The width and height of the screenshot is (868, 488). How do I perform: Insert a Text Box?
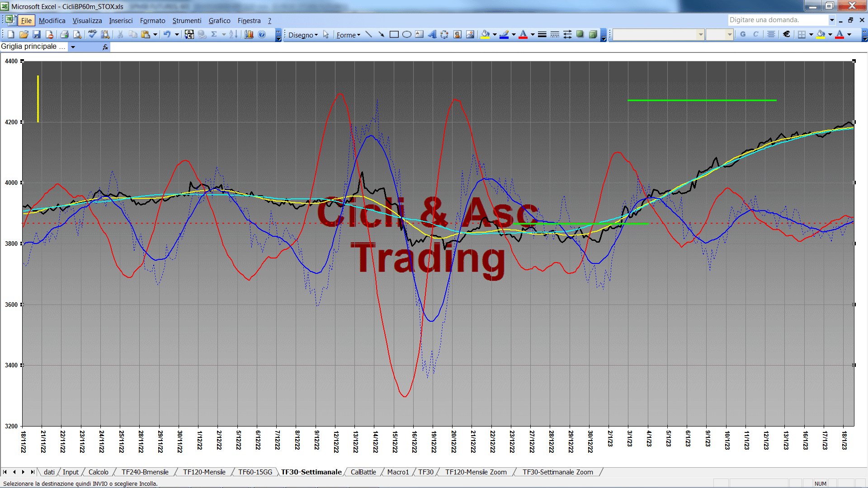pyautogui.click(x=420, y=35)
